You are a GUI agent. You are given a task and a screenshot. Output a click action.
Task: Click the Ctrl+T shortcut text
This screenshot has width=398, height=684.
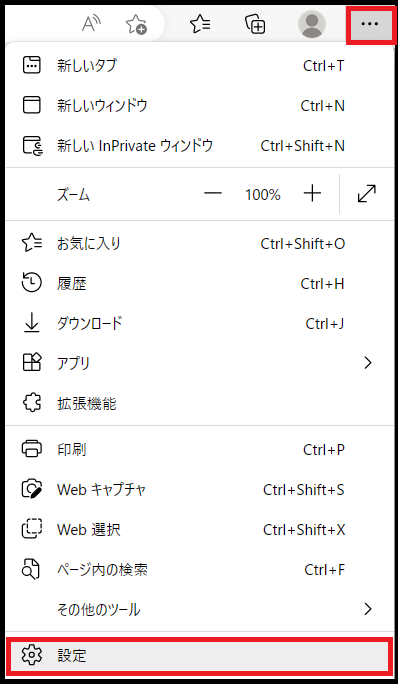click(323, 66)
